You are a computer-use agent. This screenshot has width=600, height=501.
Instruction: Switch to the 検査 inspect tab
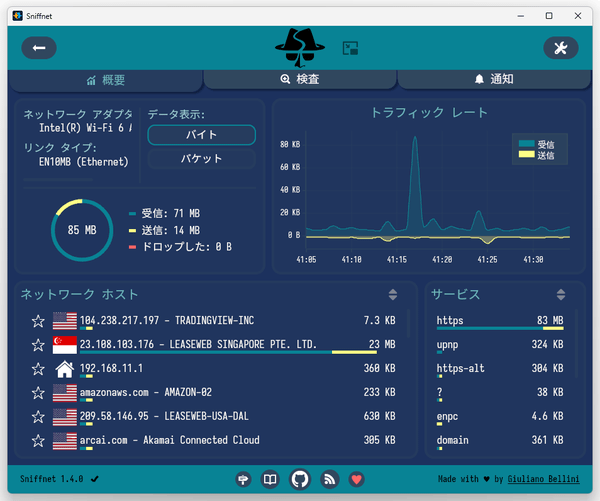(x=300, y=79)
